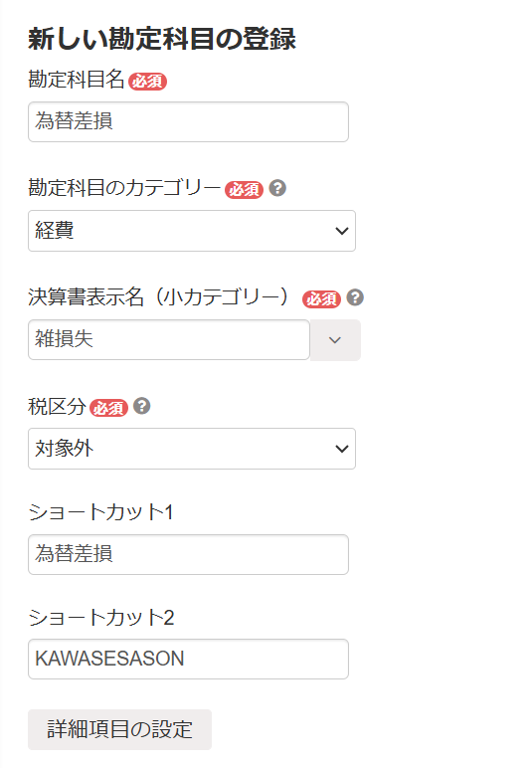Click 必須 badge beside 決算書表示名 label
This screenshot has height=768, width=532.
click(321, 298)
